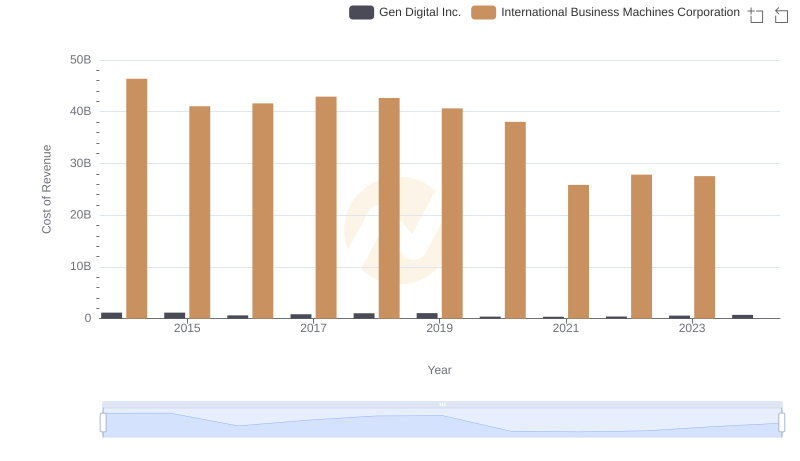
Task: Click the Year axis title
Action: [x=439, y=370]
